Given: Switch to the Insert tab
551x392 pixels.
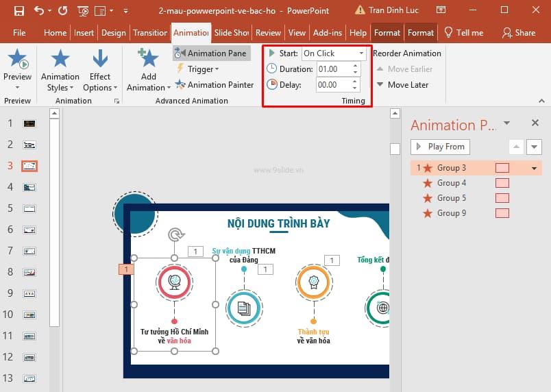Looking at the screenshot, I should click(x=84, y=33).
